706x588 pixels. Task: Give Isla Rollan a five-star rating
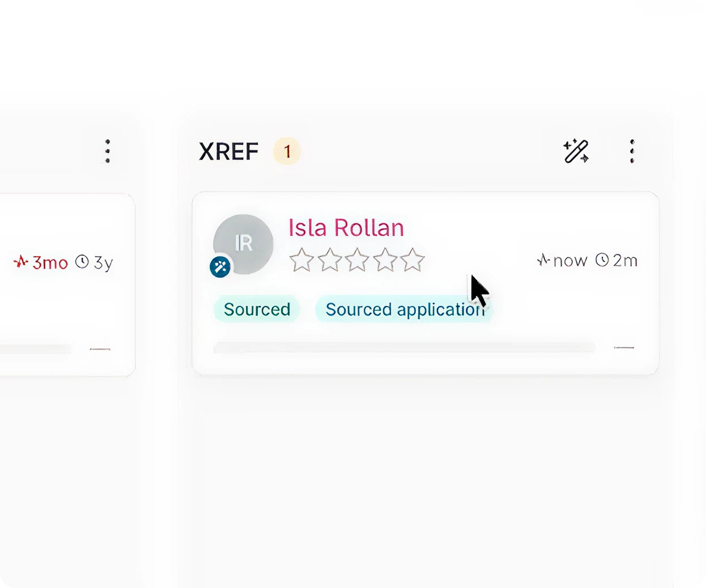[413, 260]
